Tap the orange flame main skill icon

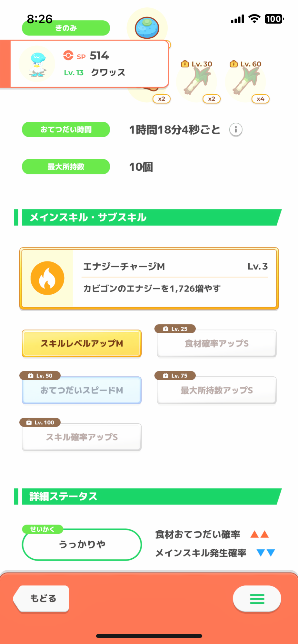47,278
